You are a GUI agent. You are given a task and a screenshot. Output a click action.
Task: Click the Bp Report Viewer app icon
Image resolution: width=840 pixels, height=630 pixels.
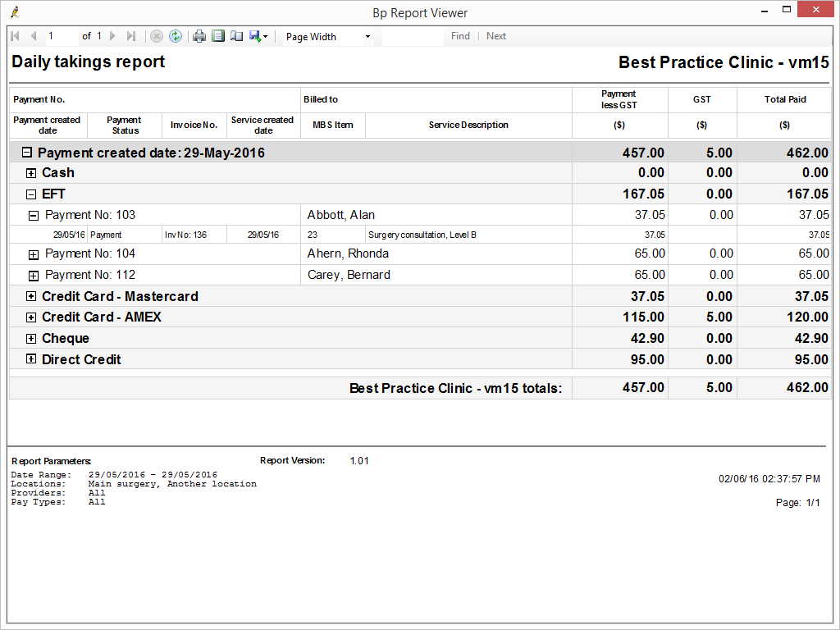[x=15, y=11]
